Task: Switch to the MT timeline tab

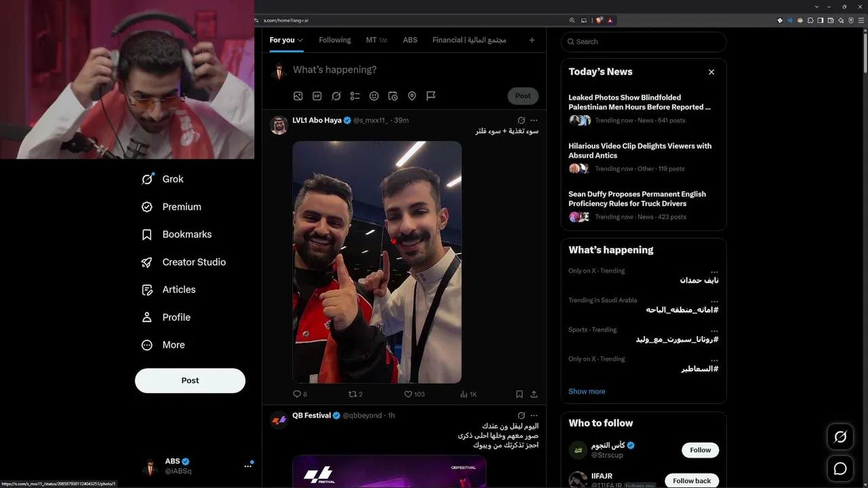Action: point(376,40)
